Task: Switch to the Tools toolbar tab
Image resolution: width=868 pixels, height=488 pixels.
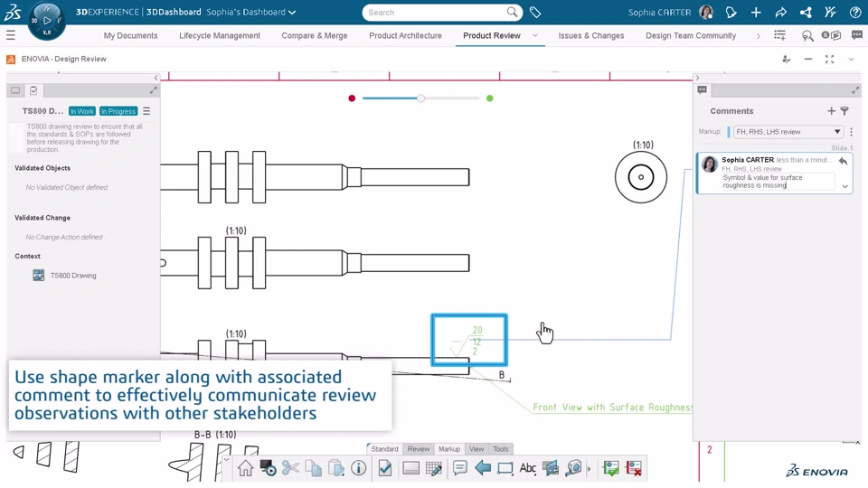Action: point(500,449)
